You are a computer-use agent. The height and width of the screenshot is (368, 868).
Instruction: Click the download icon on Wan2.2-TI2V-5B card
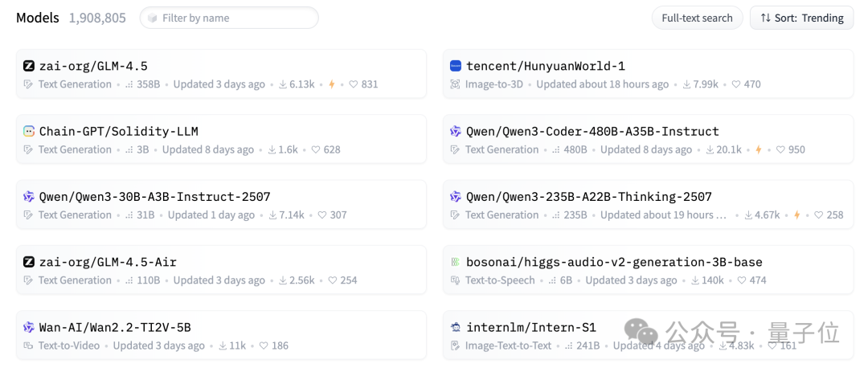(x=223, y=346)
